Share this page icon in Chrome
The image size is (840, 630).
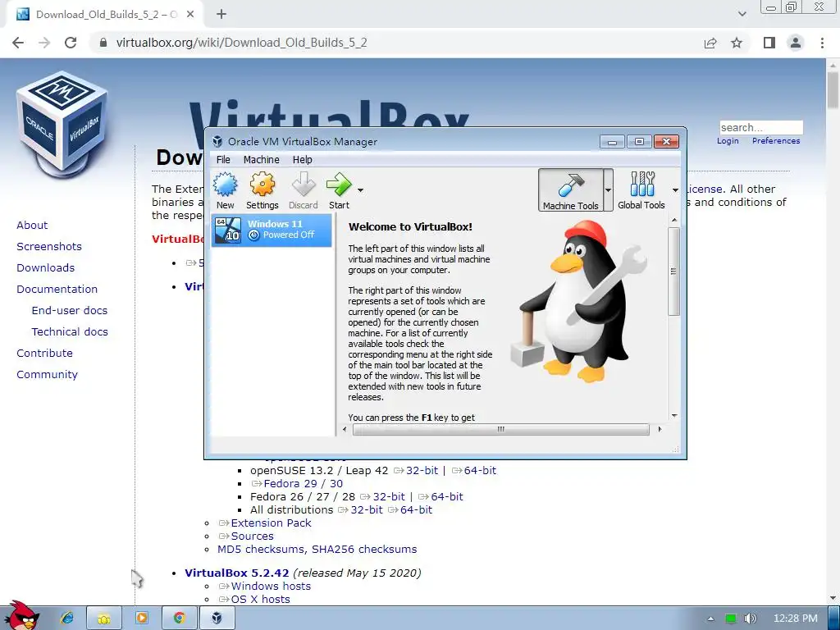click(x=710, y=43)
